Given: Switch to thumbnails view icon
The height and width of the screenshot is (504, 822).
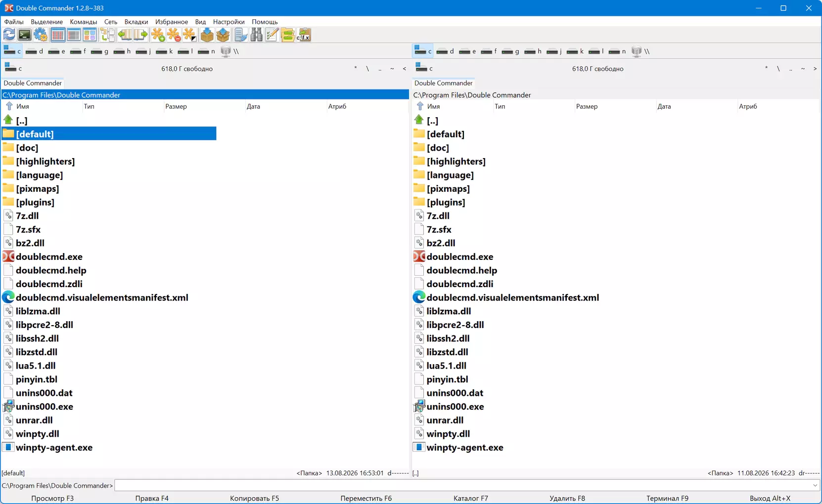Looking at the screenshot, I should (90, 35).
